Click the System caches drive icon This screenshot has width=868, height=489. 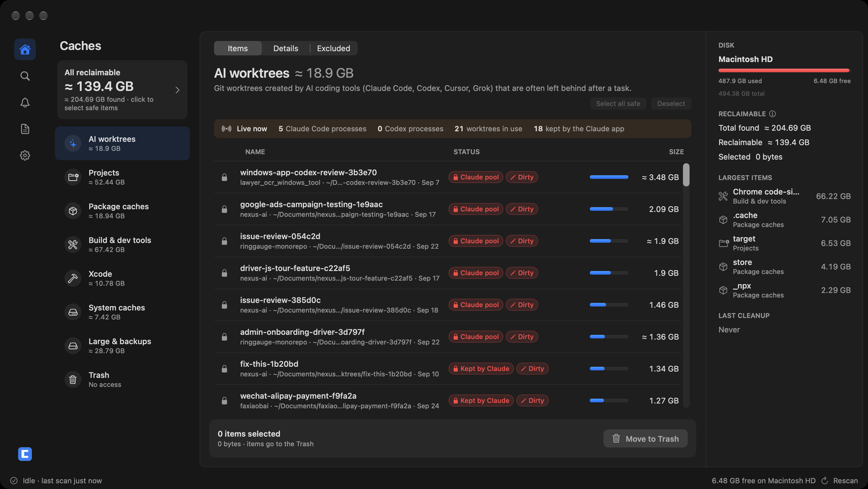click(73, 312)
